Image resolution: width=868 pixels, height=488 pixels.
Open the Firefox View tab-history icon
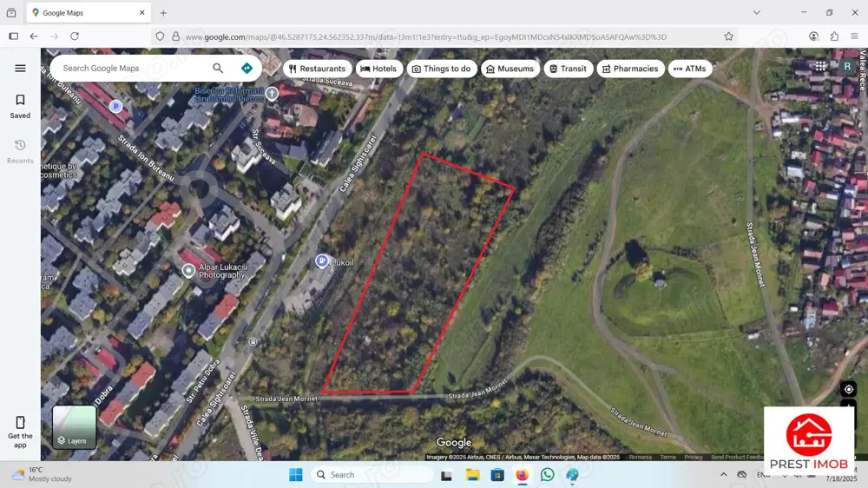coord(11,13)
